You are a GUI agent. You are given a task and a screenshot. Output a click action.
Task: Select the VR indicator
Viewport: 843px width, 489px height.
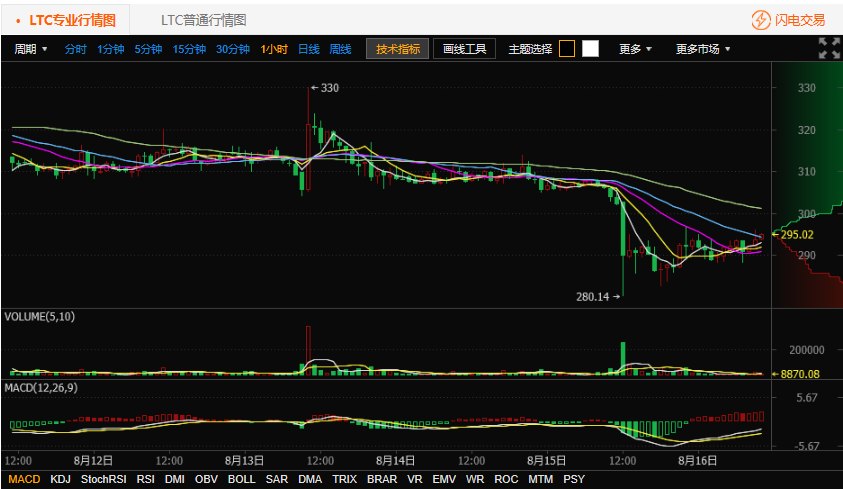pos(415,479)
